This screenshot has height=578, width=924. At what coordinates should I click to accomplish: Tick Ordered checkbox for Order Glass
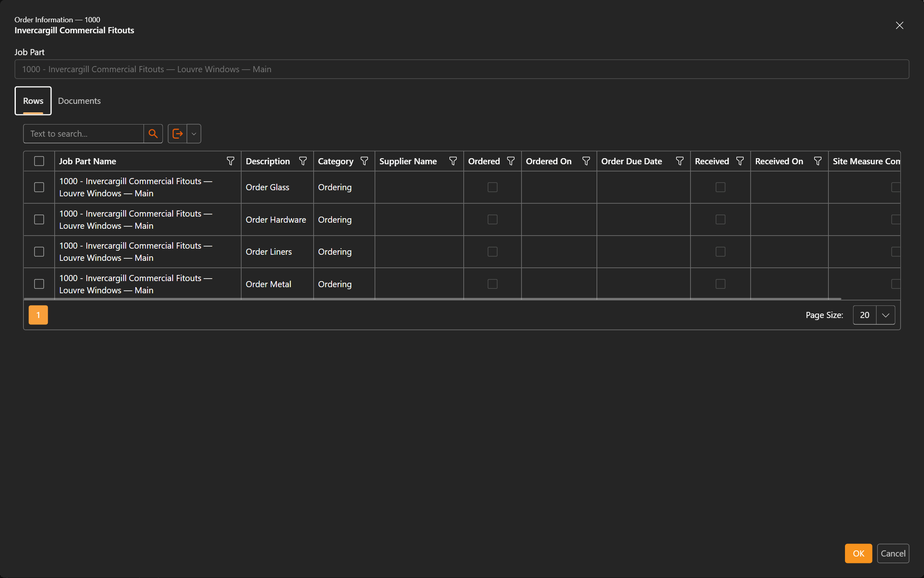pos(492,187)
